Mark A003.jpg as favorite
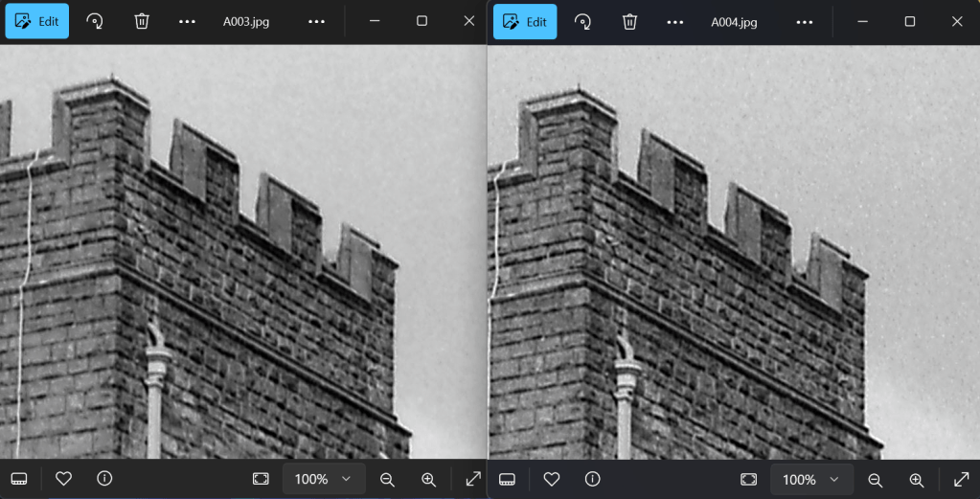 (x=64, y=479)
